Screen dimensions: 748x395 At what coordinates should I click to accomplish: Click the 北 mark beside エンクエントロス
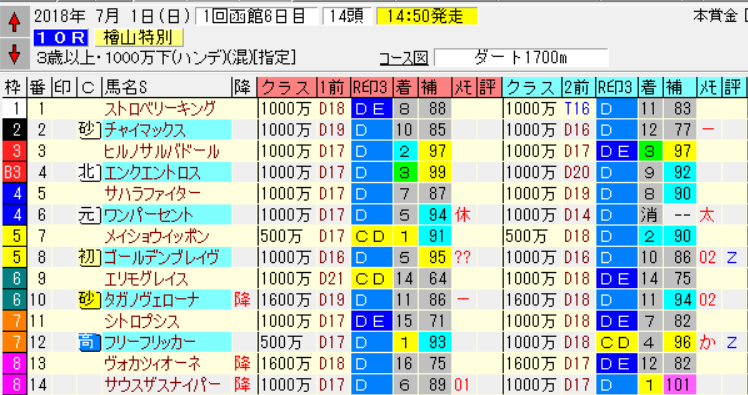[x=89, y=172]
